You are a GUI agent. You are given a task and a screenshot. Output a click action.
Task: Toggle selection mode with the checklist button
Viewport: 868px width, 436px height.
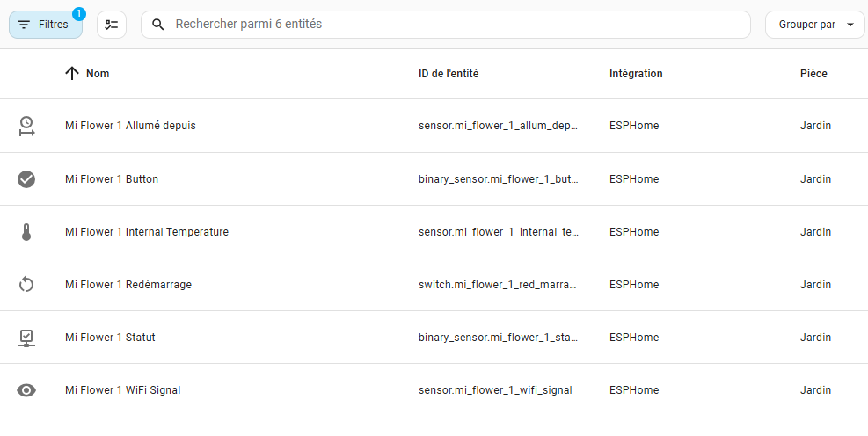pyautogui.click(x=112, y=25)
